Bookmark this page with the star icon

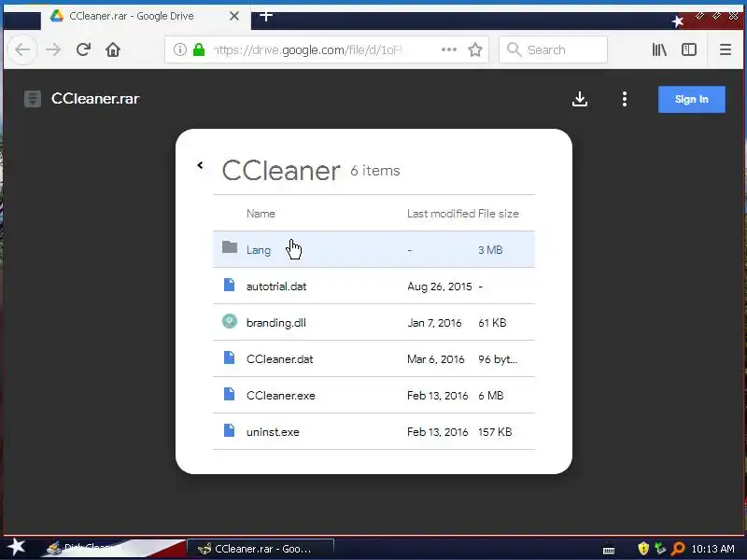click(475, 49)
